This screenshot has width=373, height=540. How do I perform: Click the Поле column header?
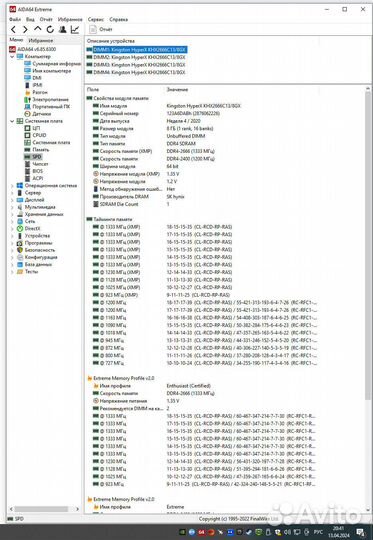pos(93,90)
